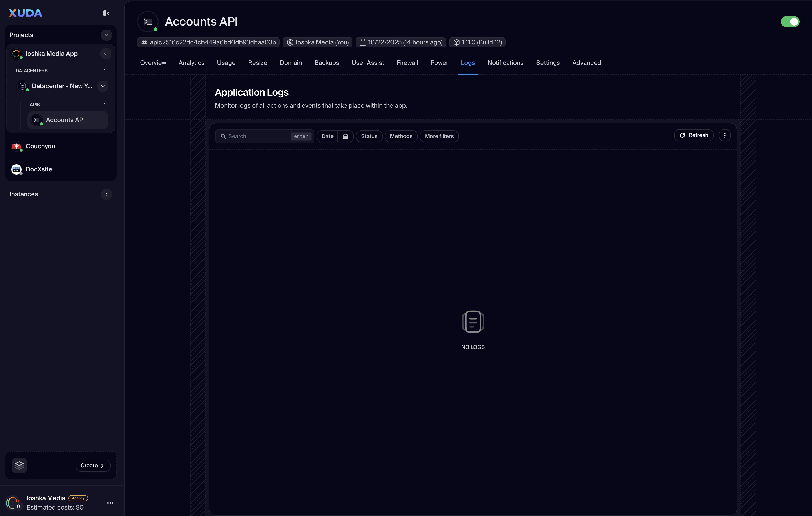Collapse the Projects section chevron
Viewport: 812px width, 516px height.
pyautogui.click(x=106, y=35)
